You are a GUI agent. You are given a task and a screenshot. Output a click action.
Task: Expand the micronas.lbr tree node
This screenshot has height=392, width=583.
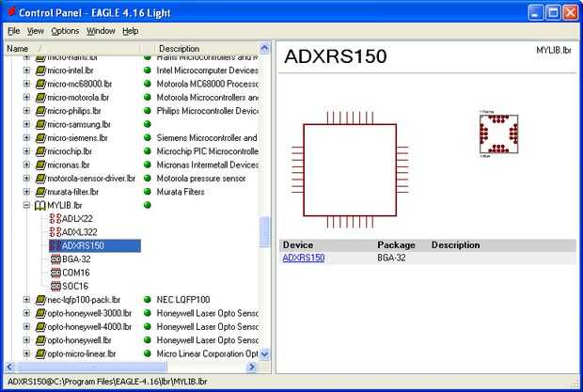[26, 165]
